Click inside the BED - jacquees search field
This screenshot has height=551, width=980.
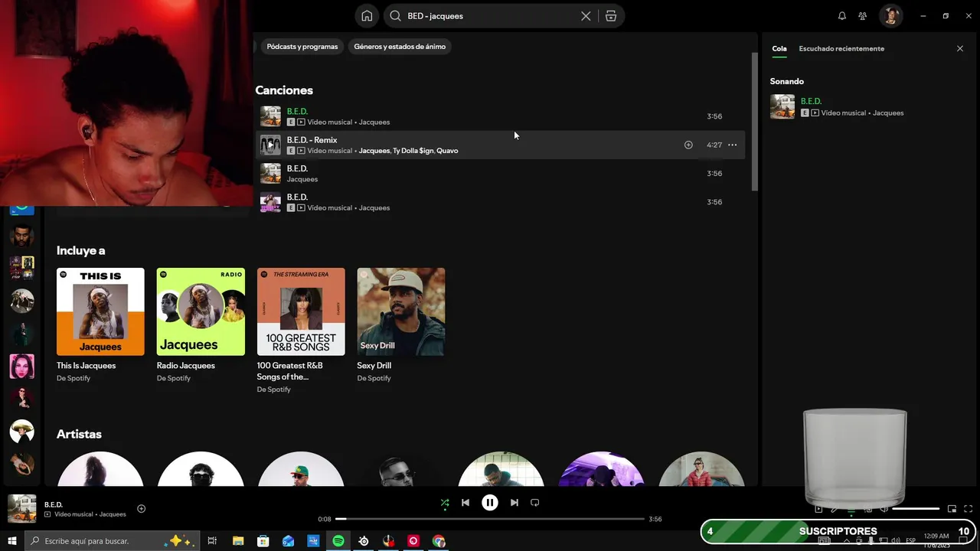(490, 16)
